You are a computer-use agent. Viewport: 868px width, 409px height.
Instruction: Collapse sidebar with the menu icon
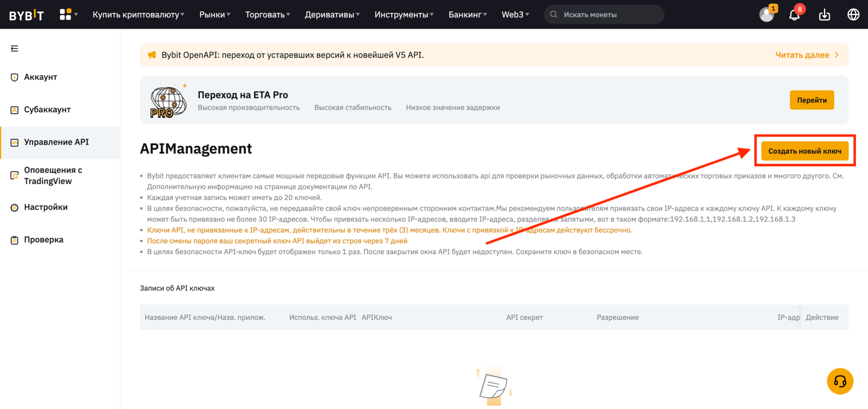[14, 48]
